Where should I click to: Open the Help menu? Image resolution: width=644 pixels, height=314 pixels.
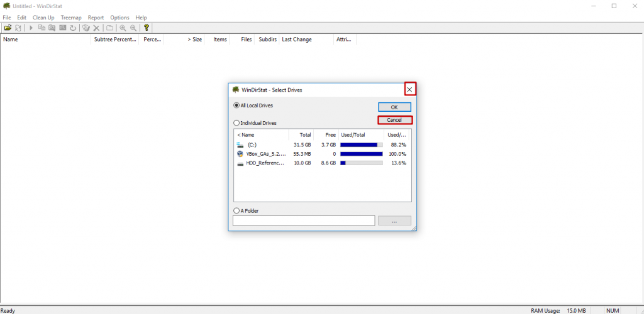141,18
